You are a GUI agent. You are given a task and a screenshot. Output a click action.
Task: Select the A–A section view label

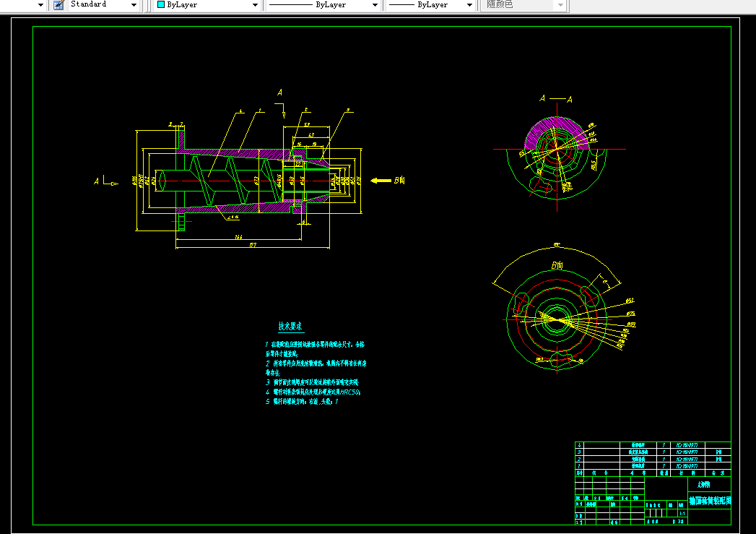(556, 98)
